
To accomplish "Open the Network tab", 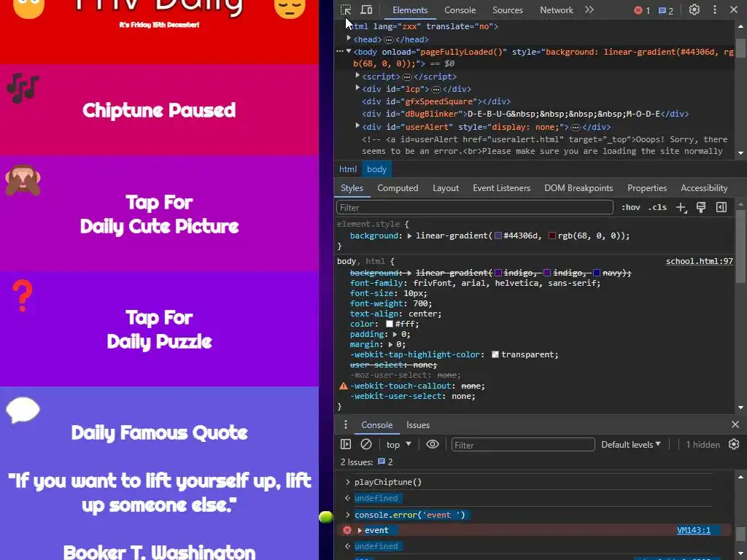I will click(x=557, y=10).
